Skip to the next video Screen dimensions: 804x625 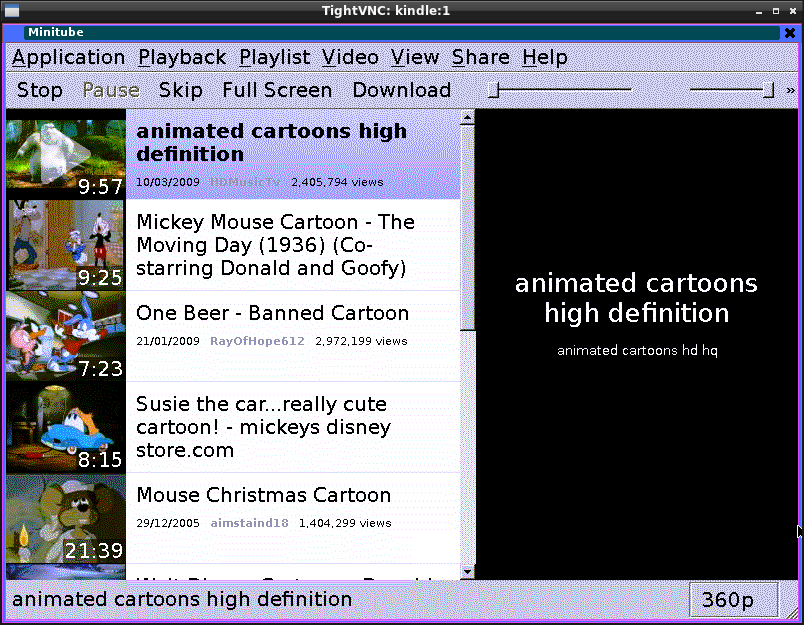[181, 90]
